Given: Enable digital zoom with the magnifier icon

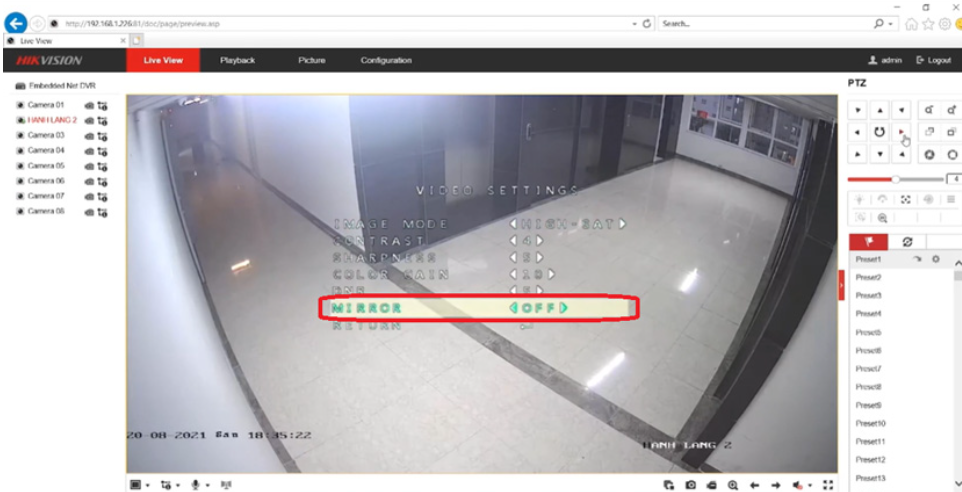Looking at the screenshot, I should tap(732, 484).
